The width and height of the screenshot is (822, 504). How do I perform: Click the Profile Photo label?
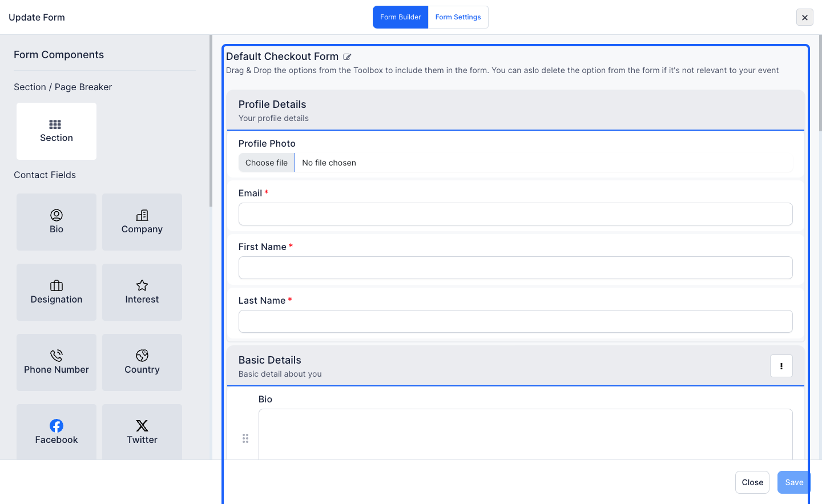pos(267,144)
